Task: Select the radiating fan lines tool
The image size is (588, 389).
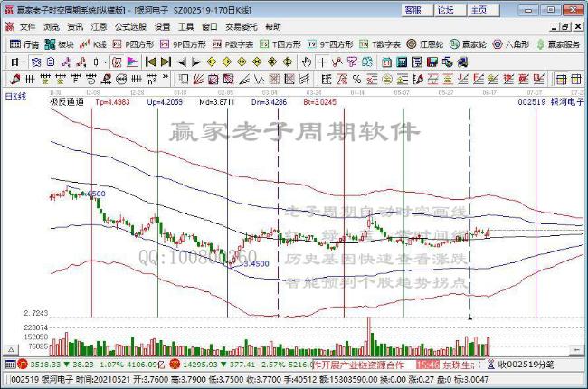Action: pyautogui.click(x=198, y=79)
